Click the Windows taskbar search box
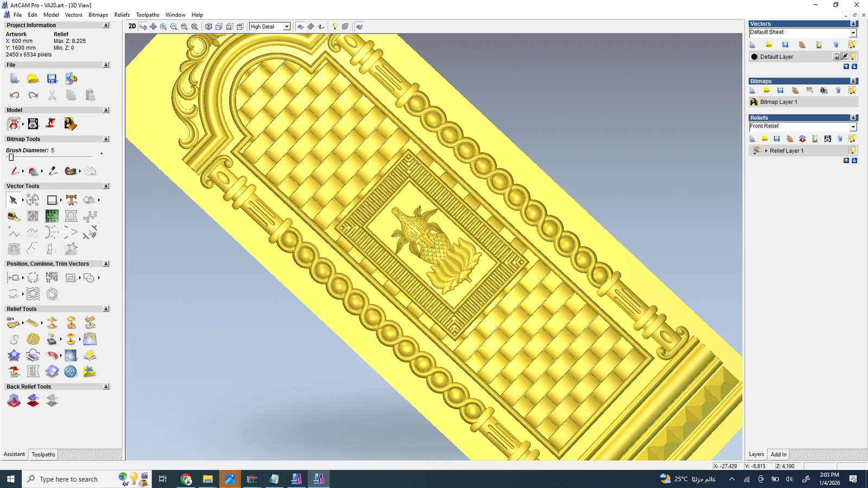The height and width of the screenshot is (488, 868). coord(69,479)
